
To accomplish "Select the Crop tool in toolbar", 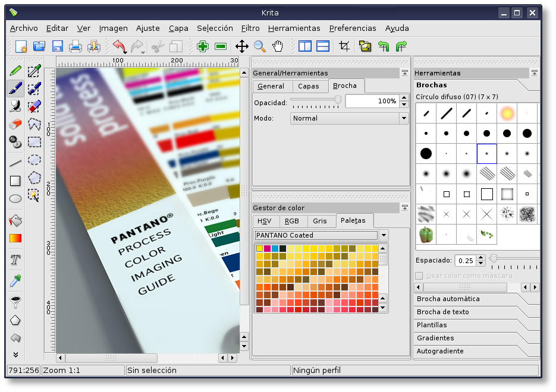I will (x=344, y=46).
